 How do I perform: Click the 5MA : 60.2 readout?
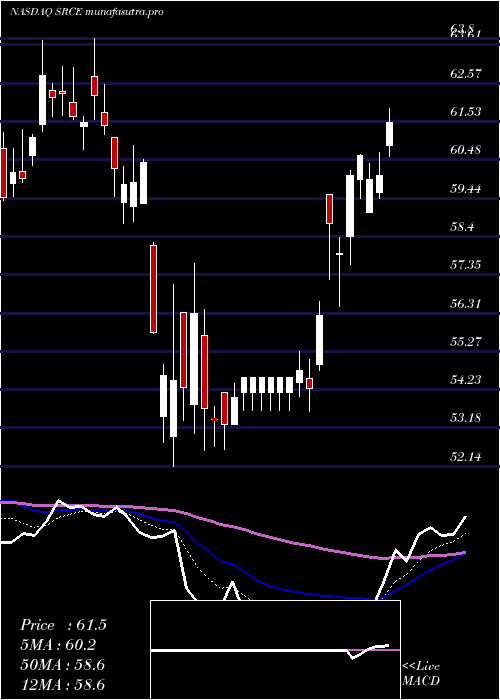click(x=58, y=645)
